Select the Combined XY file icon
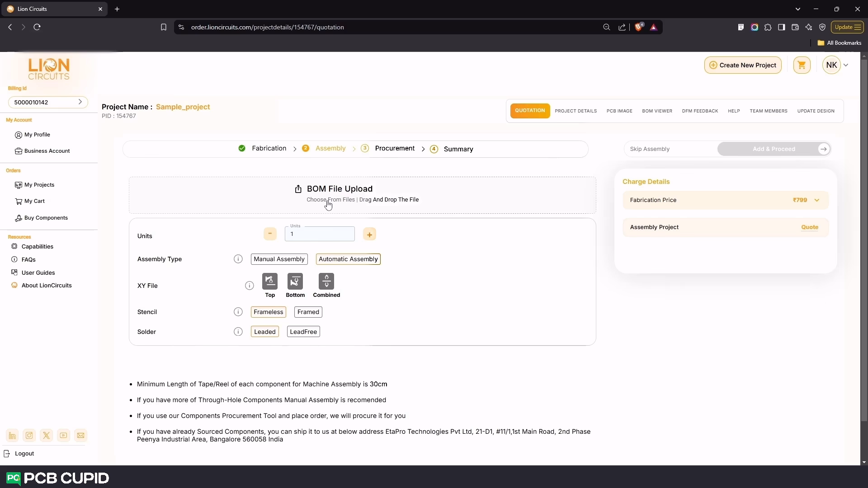868x488 pixels. [326, 282]
